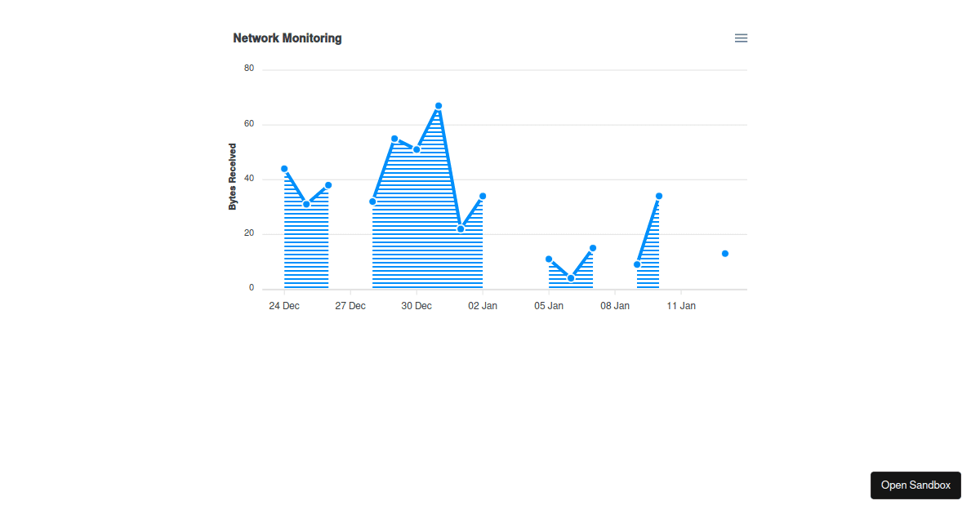
Task: Click the Open Sandbox button
Action: coord(915,485)
